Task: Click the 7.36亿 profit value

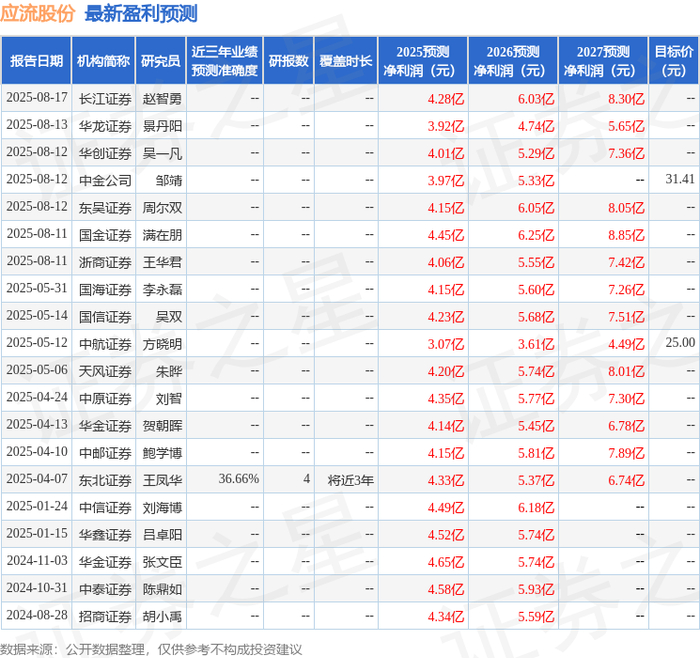Action: pyautogui.click(x=626, y=153)
